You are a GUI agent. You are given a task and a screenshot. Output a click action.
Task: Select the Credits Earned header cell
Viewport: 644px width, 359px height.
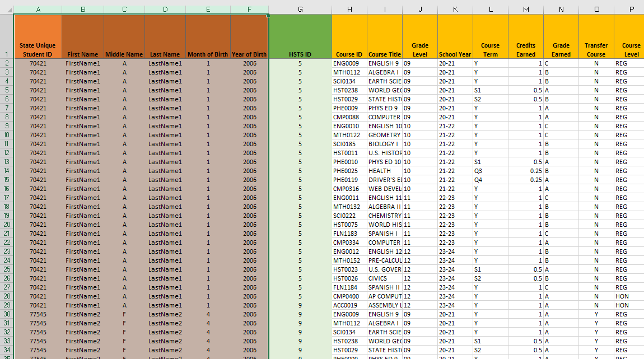tap(526, 36)
